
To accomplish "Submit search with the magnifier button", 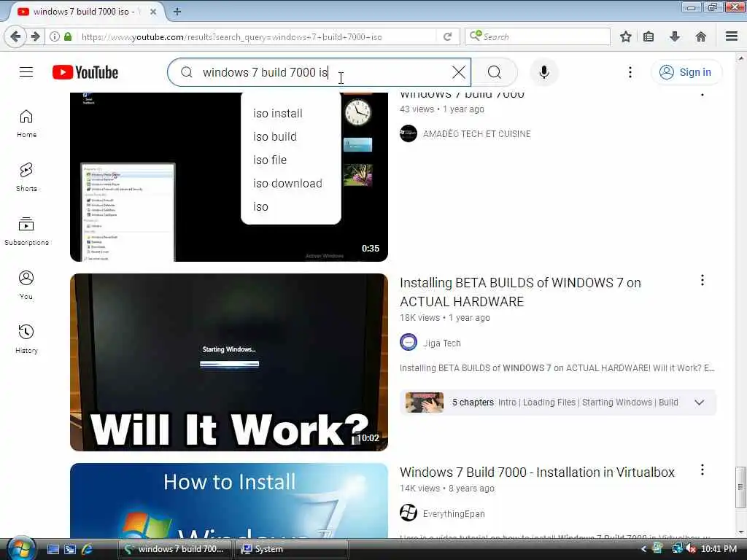I will [495, 72].
